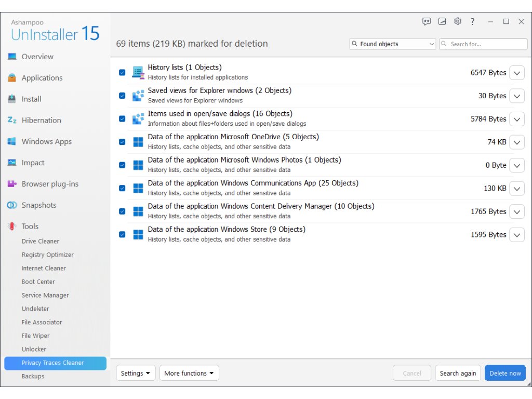
Task: Click History lists for installed applications description
Action: tap(198, 77)
